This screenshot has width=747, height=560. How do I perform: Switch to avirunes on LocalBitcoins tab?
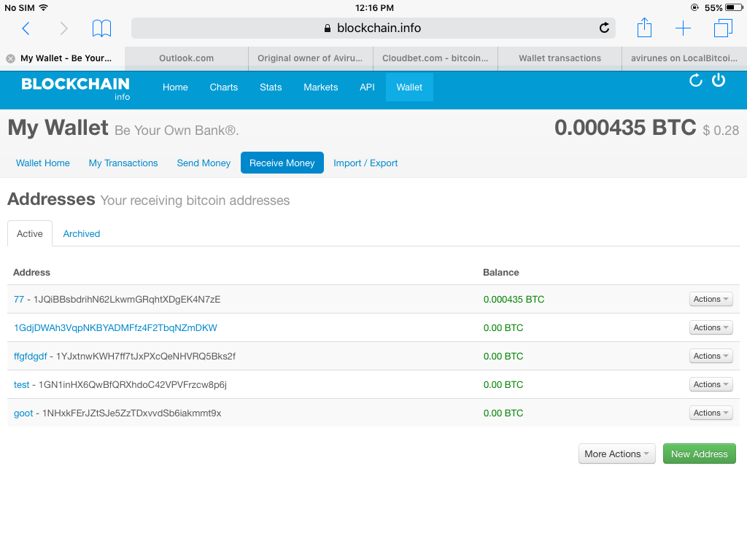[x=684, y=58]
